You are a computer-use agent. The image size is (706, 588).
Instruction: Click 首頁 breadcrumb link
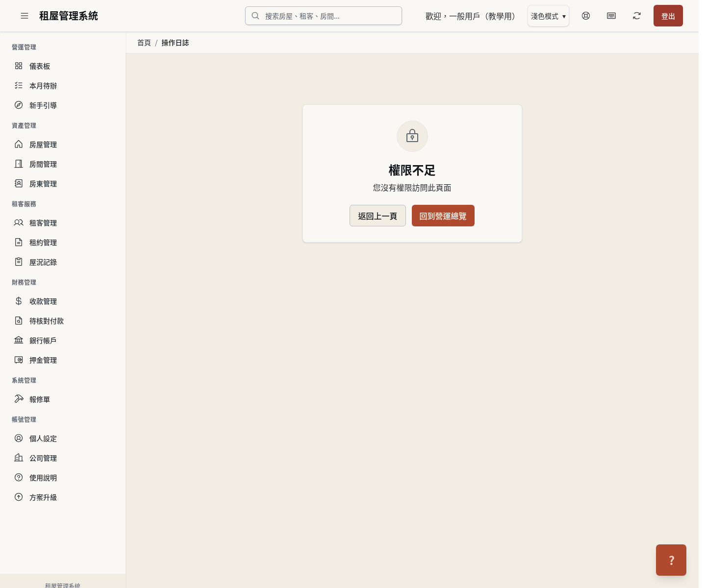point(144,43)
